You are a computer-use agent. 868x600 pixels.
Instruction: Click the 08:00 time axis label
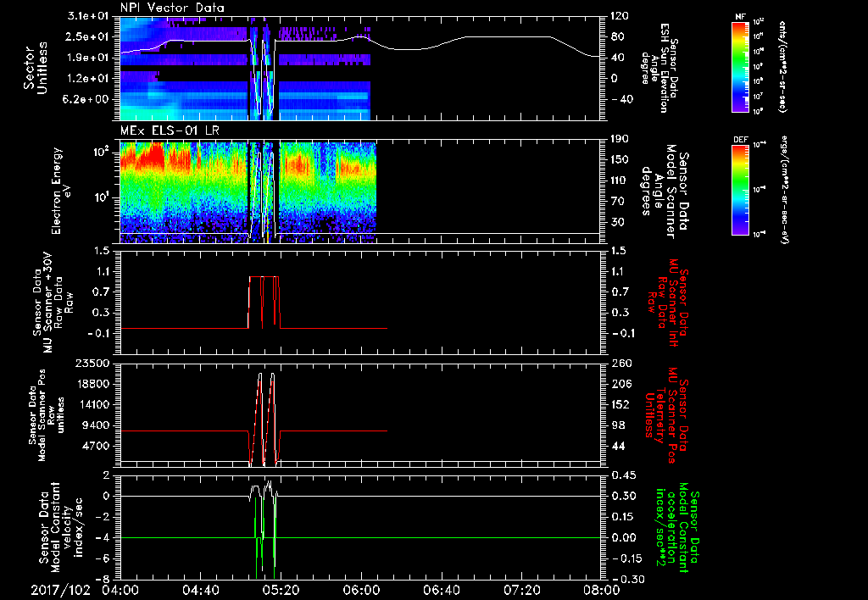[602, 590]
